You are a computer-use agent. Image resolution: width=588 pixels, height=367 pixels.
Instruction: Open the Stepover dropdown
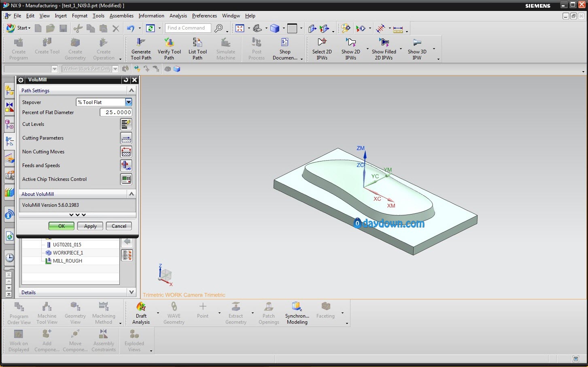tap(129, 102)
